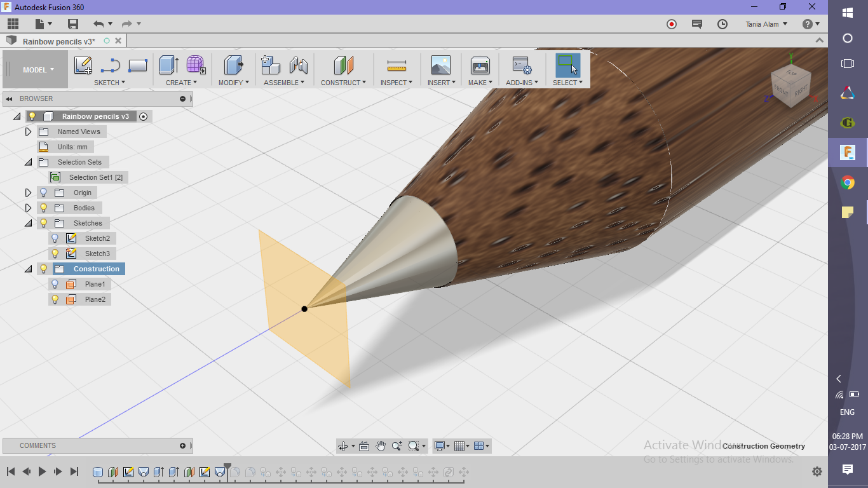Select the Joint tool
The image size is (868, 488).
[298, 65]
